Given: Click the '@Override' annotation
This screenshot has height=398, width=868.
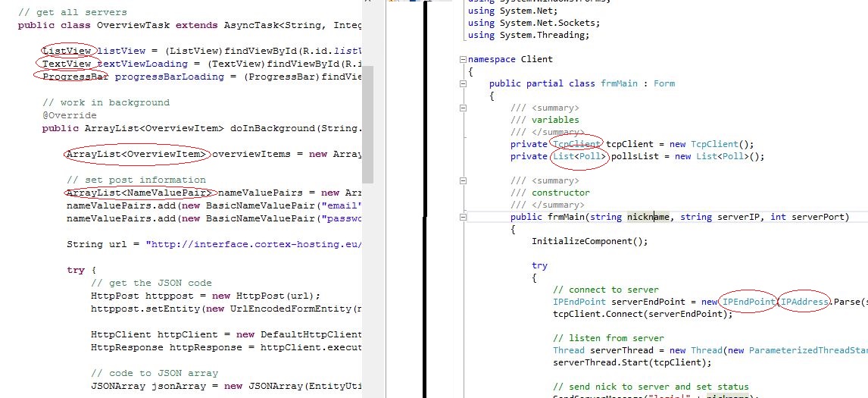Looking at the screenshot, I should 70,115.
